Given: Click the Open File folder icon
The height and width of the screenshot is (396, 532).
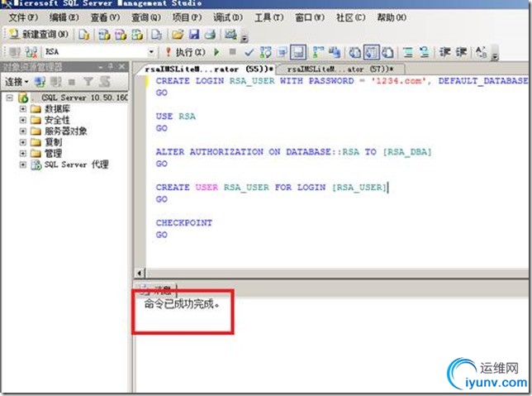Looking at the screenshot, I should tap(178, 34).
